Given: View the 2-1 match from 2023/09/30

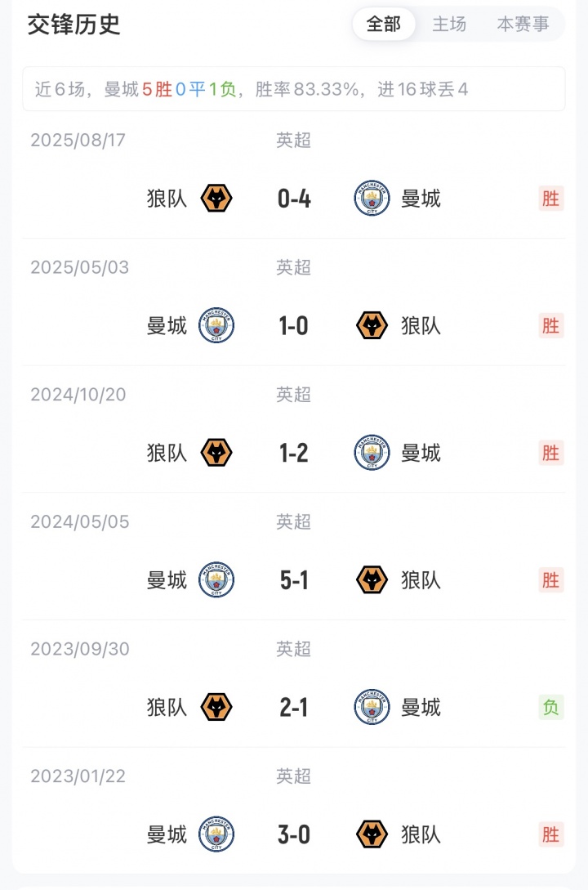Looking at the screenshot, I should 294,707.
